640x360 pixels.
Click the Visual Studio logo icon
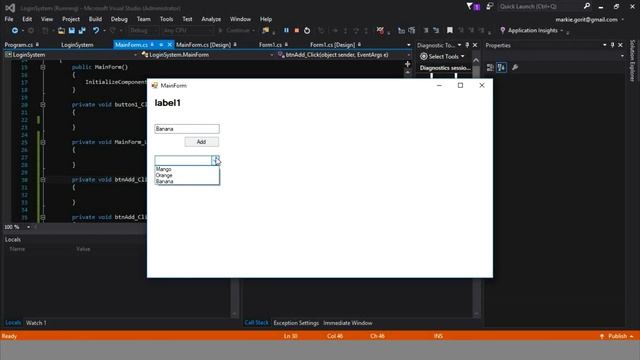click(x=10, y=7)
